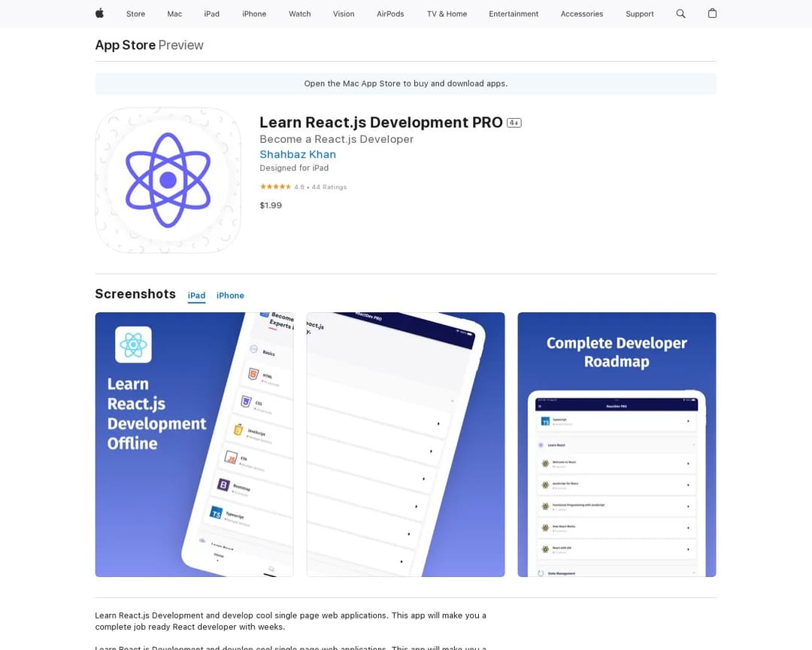Click the Designed for iPad label
Viewport: 812px width, 650px height.
[x=294, y=168]
